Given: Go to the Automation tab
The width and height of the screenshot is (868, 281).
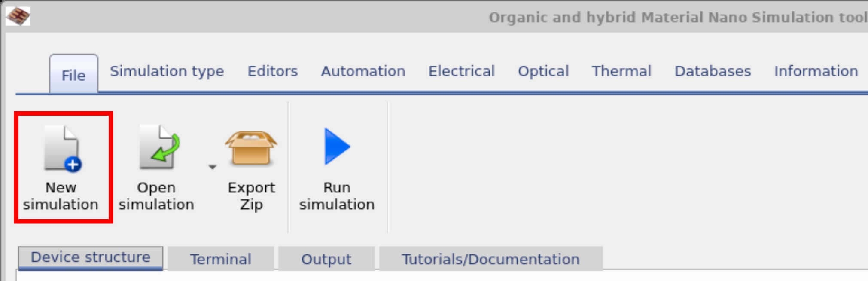Looking at the screenshot, I should tap(363, 71).
